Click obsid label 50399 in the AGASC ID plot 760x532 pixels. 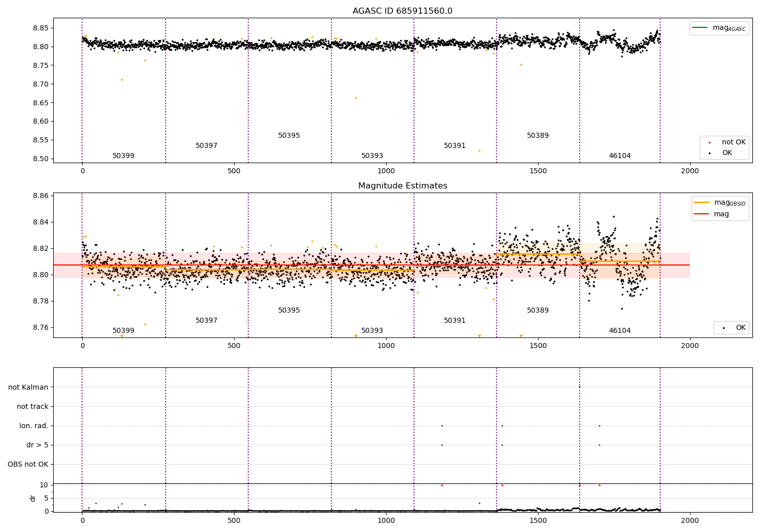[123, 156]
